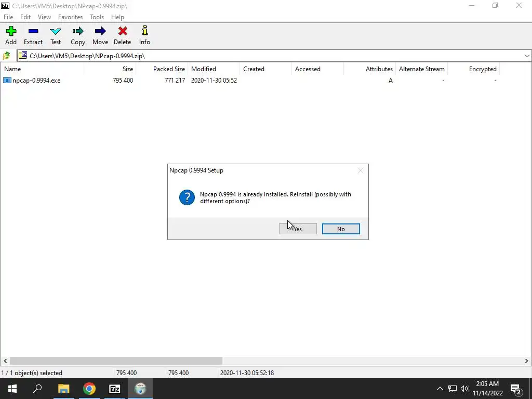This screenshot has height=399, width=532.
Task: Switch to 7-Zip taskbar button
Action: tap(115, 389)
